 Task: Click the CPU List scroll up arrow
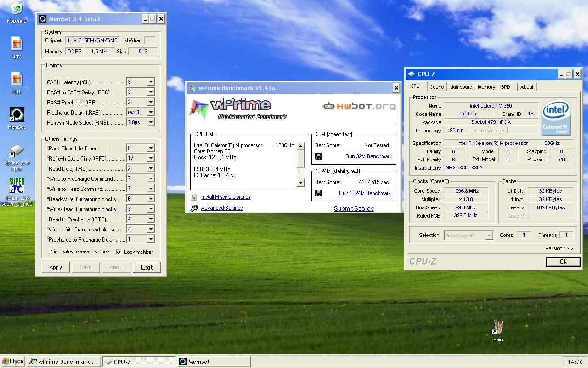point(301,146)
